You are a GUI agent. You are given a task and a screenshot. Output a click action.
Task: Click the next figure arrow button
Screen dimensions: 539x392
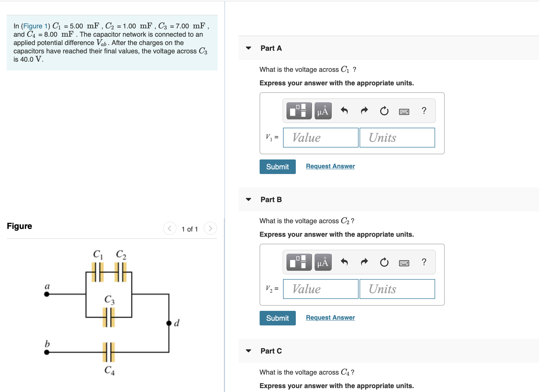tap(210, 229)
